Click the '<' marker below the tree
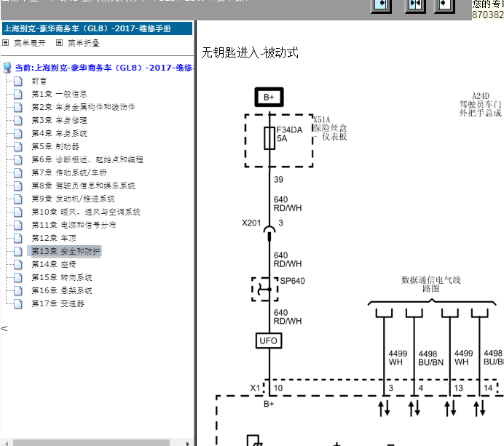This screenshot has height=446, width=504. coord(4,328)
